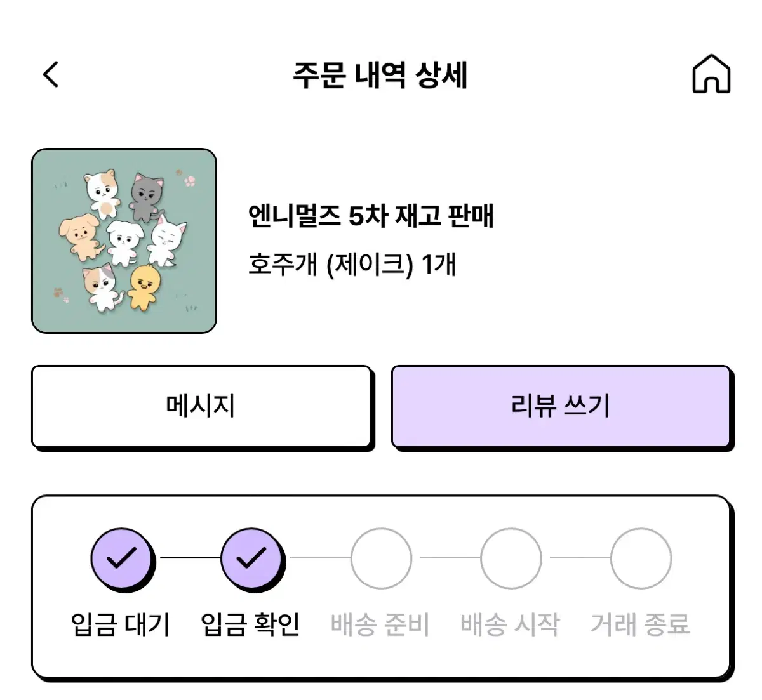Select the empty 배송 시작 step circle
762x700 pixels.
(x=511, y=558)
